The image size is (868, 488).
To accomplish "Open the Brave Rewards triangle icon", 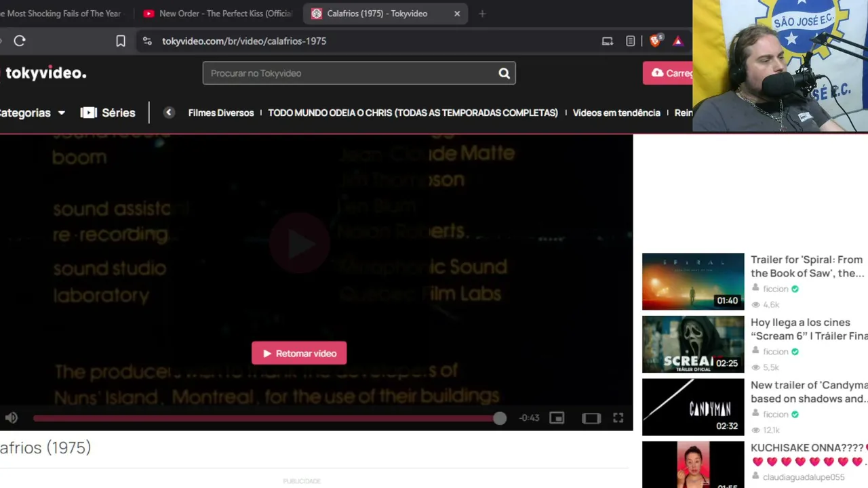I will [x=677, y=41].
